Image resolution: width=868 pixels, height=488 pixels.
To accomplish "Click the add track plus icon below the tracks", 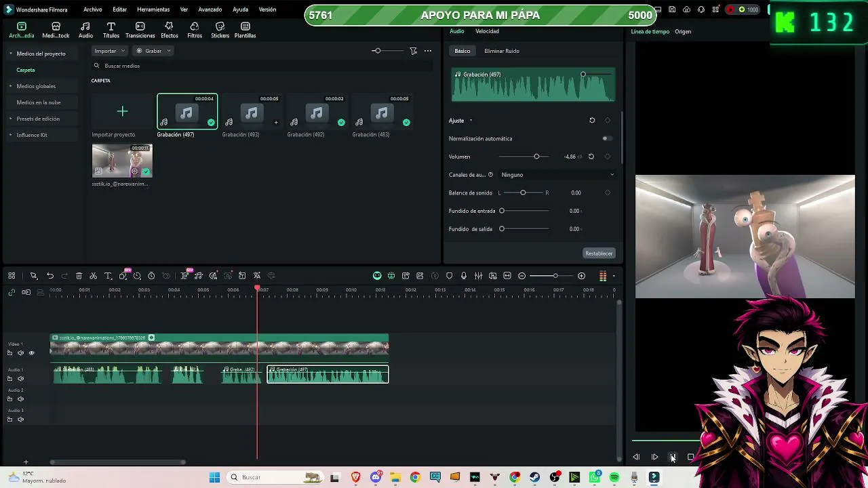I will (x=26, y=462).
